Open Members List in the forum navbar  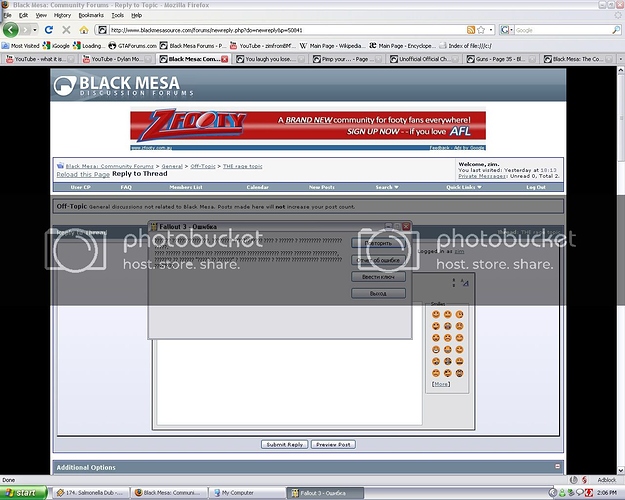[x=186, y=187]
